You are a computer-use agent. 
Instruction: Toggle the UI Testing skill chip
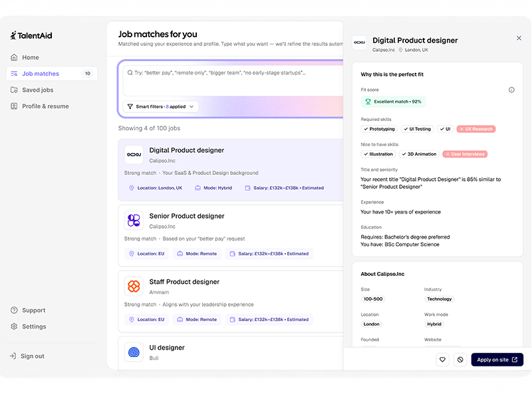[416, 129]
